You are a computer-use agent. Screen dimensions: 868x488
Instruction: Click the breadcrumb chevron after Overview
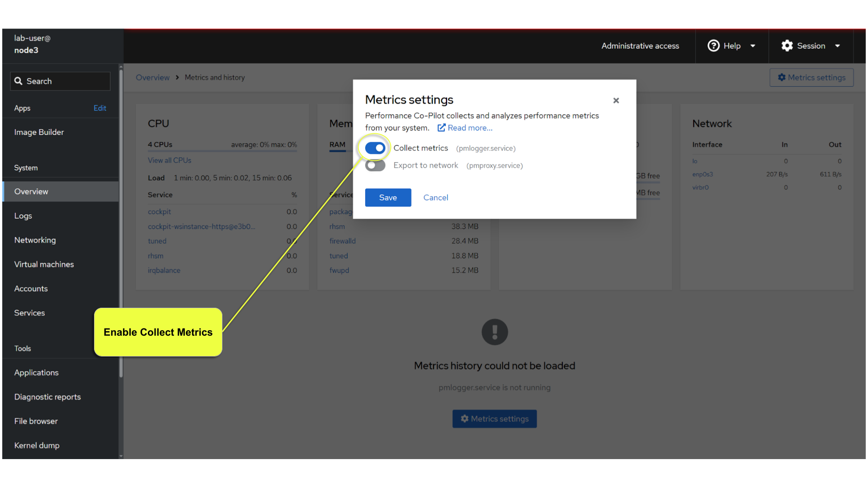tap(177, 77)
